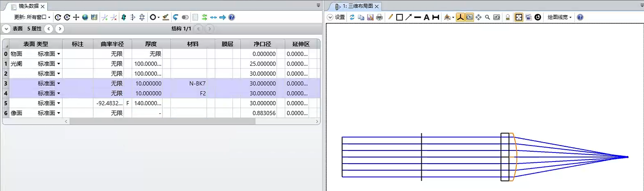Go to next surface properties

pyautogui.click(x=60, y=29)
